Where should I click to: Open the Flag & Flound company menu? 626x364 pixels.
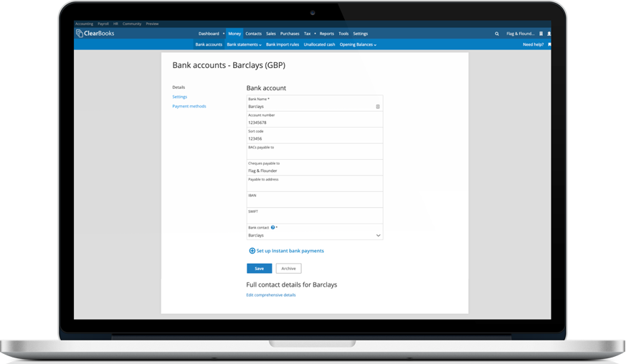click(520, 34)
